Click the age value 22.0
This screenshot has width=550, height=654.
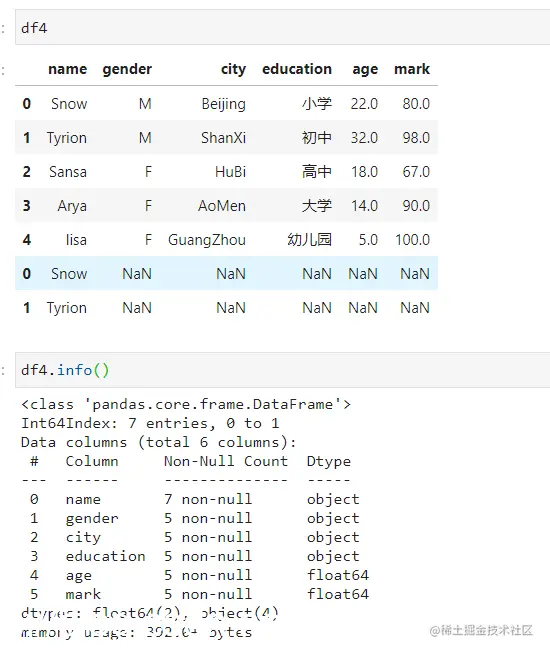click(364, 103)
